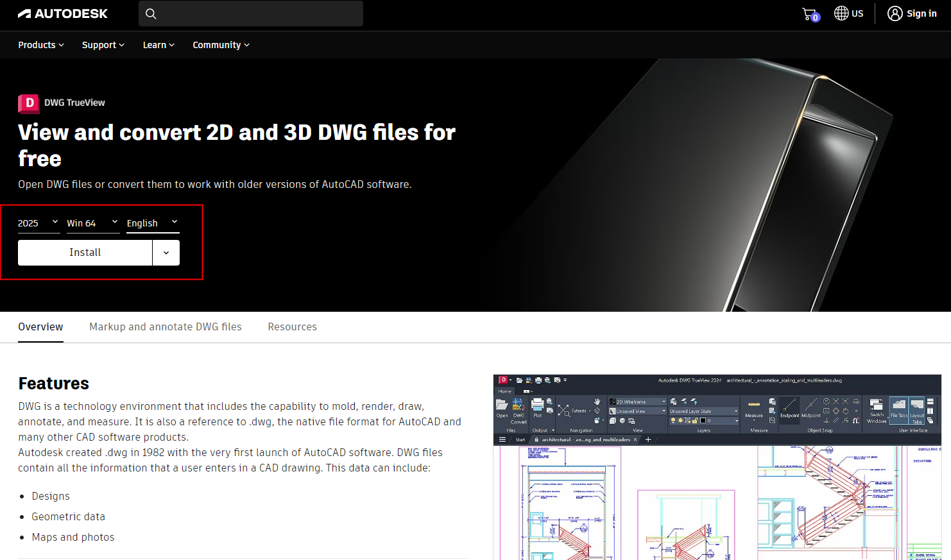Open Unsaved Layer State dropdown in TrueView screenshot
This screenshot has height=560, width=951.
click(704, 411)
